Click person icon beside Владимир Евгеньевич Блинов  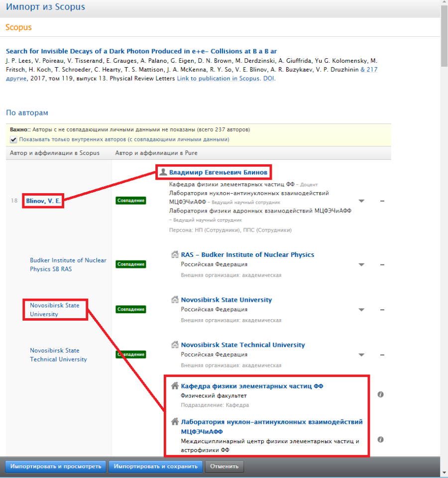click(x=163, y=172)
